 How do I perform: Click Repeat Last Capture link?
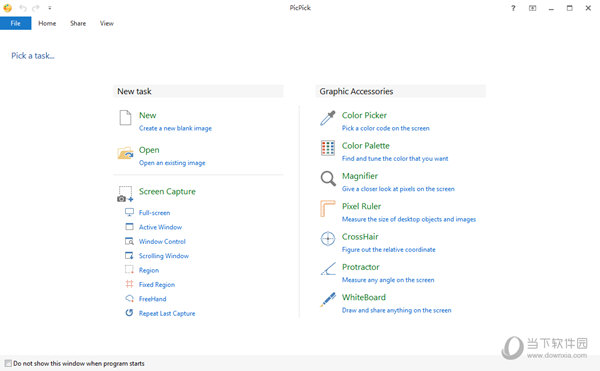(167, 313)
